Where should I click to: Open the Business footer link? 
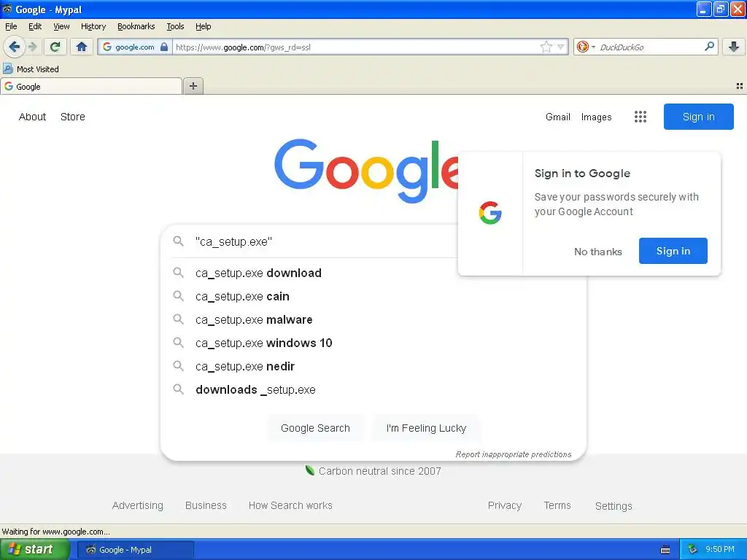(206, 505)
